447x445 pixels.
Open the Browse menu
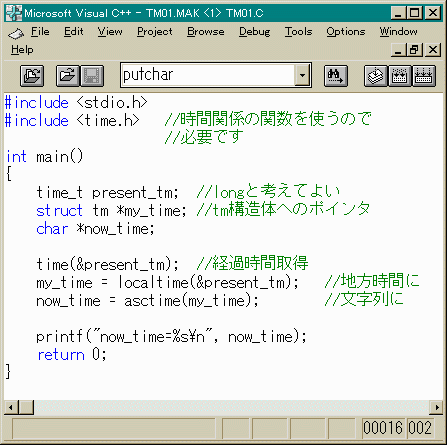(206, 32)
